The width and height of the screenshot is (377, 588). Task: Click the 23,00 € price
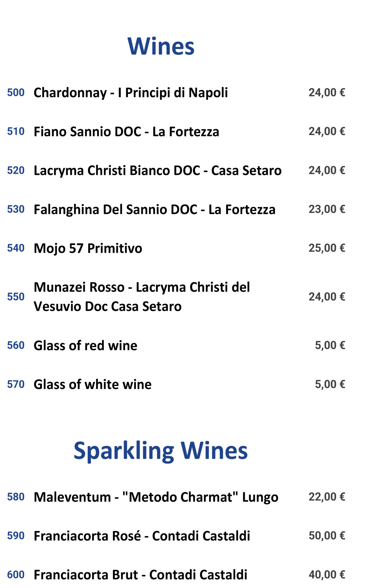[x=327, y=209]
